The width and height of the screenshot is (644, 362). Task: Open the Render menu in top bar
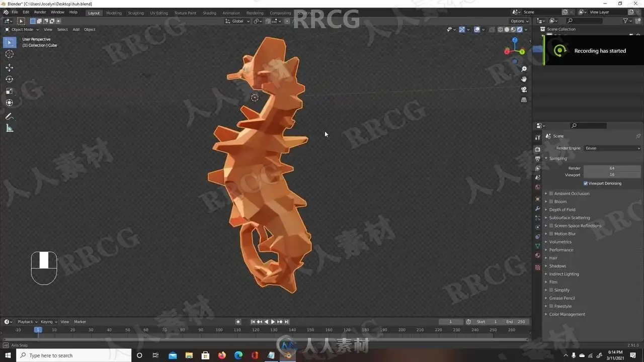40,12
